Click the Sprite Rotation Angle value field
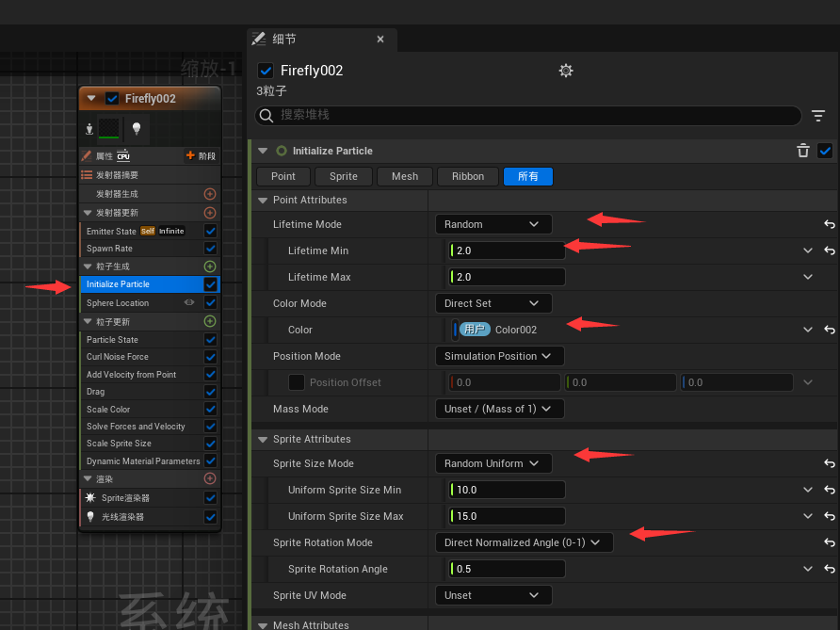Screen dimensions: 840x630 pyautogui.click(x=507, y=569)
